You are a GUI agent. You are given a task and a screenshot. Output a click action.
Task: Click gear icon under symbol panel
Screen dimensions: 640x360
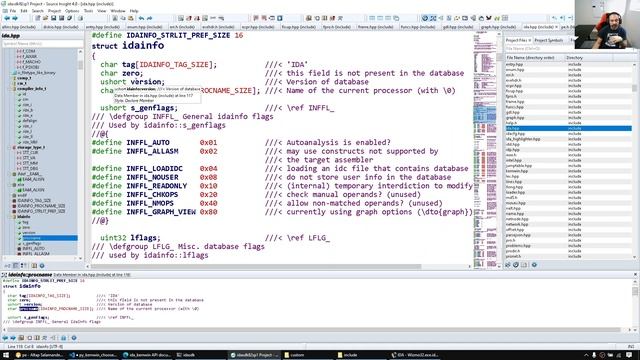tap(42, 266)
